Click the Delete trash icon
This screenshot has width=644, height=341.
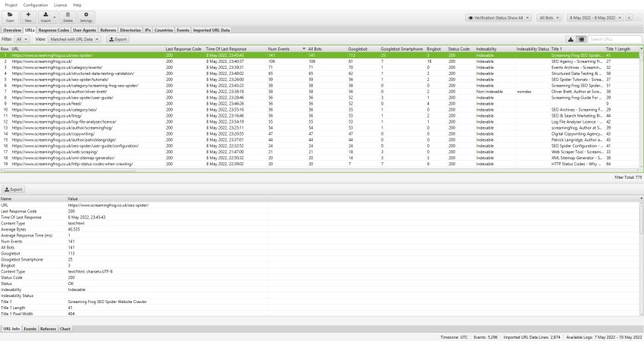67,17
